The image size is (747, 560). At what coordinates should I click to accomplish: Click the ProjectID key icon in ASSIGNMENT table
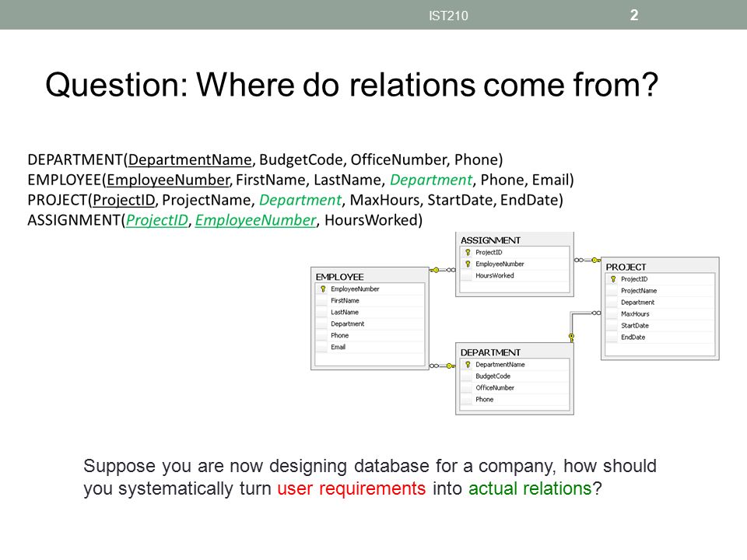[468, 252]
